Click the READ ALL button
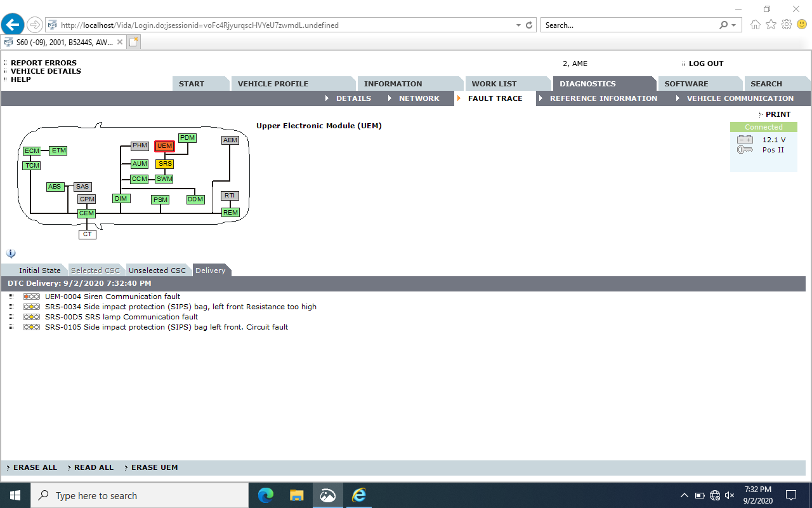The image size is (812, 508). click(x=94, y=467)
